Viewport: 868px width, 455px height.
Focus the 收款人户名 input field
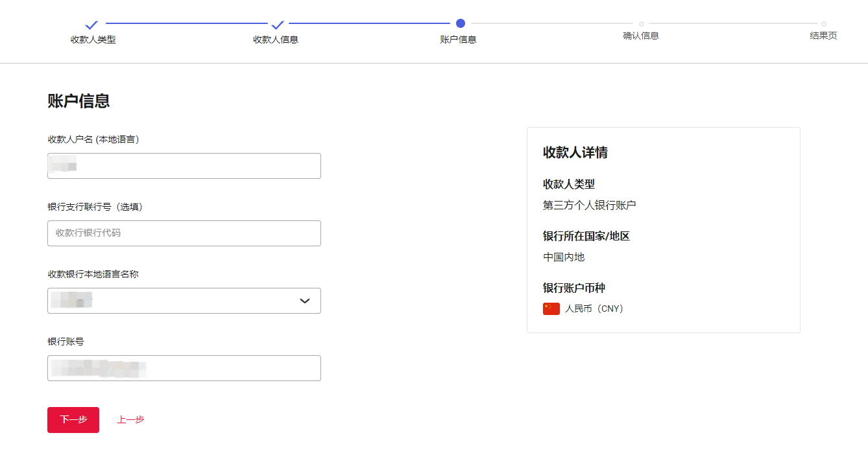tap(184, 165)
